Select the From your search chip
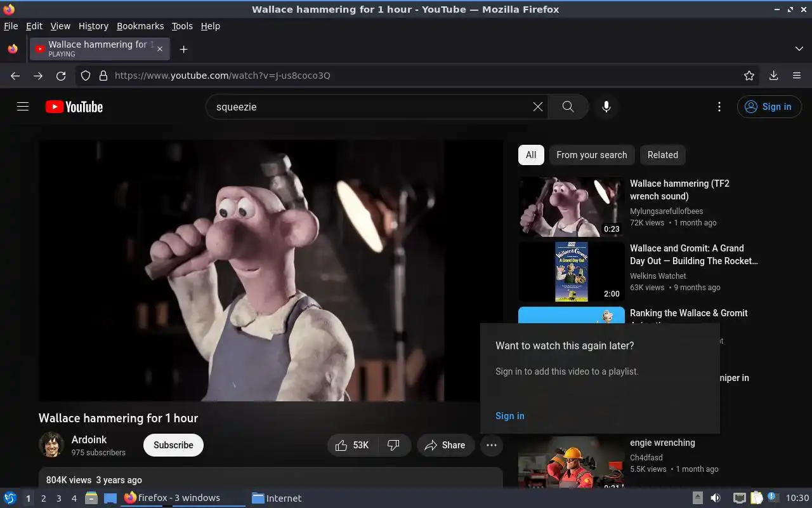The image size is (812, 508). [591, 155]
